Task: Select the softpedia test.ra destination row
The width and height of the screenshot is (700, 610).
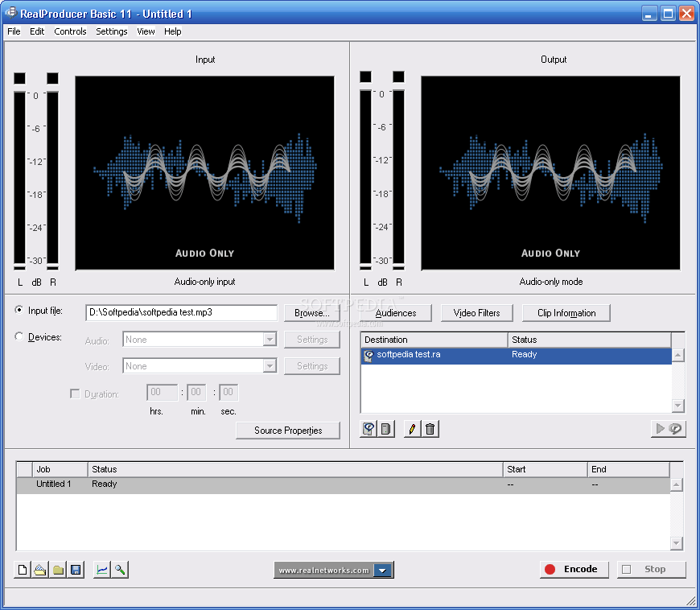Action: click(x=516, y=356)
